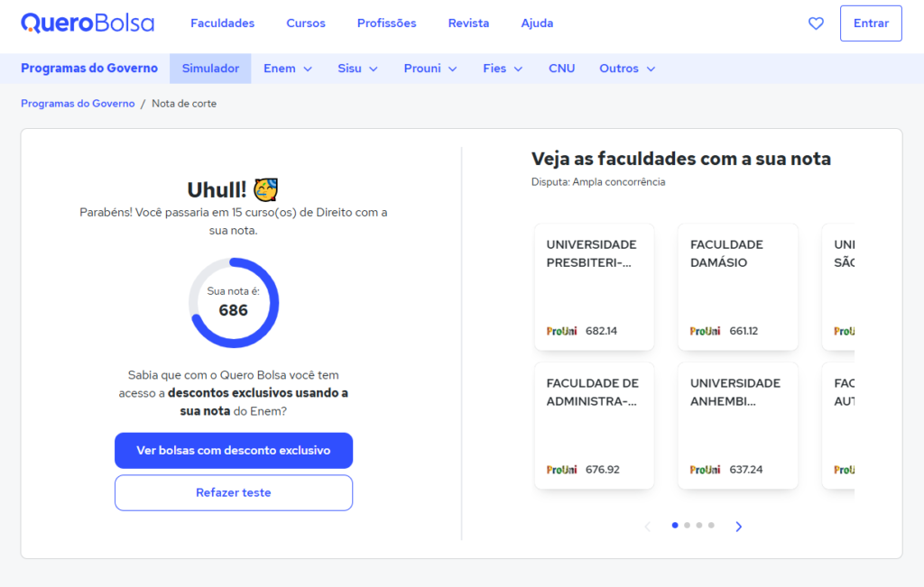The image size is (924, 587).
Task: Open the Profissões menu item
Action: coord(386,23)
